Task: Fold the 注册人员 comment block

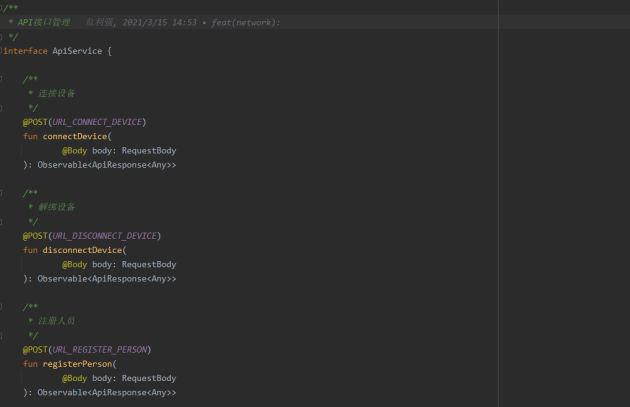Action: (1, 307)
